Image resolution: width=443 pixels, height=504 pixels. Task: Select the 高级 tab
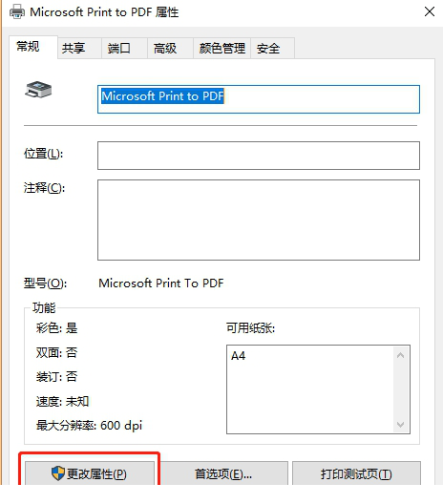(x=170, y=49)
